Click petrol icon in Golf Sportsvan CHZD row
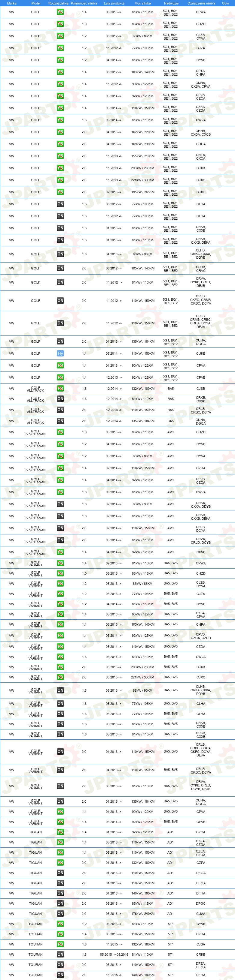 click(x=60, y=432)
